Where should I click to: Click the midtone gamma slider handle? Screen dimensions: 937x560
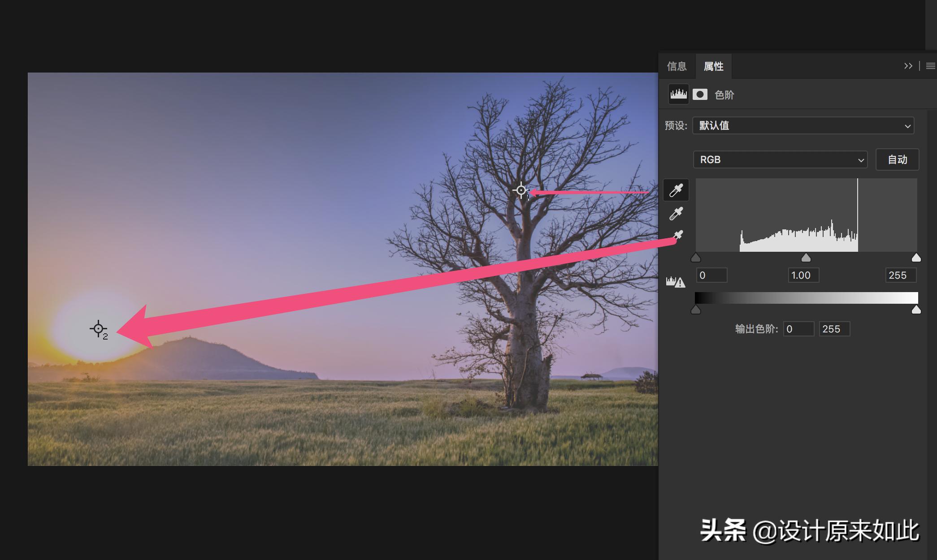(x=806, y=258)
